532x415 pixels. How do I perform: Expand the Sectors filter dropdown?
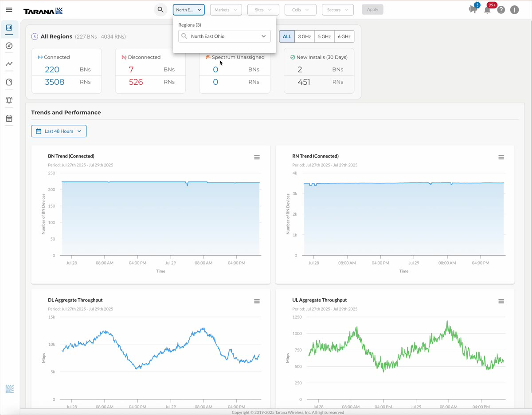pyautogui.click(x=337, y=9)
